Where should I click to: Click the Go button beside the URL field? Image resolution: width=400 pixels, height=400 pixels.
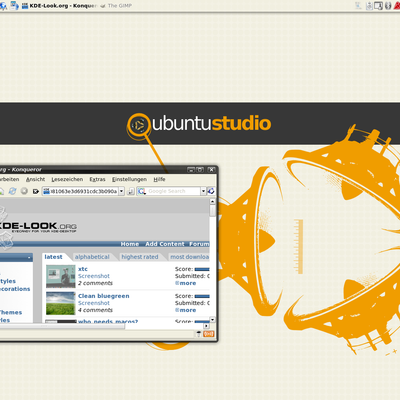click(x=131, y=191)
